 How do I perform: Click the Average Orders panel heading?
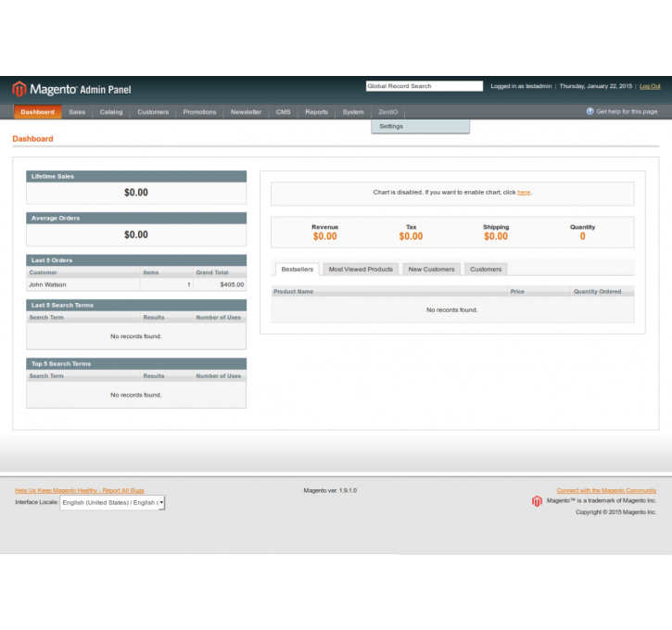point(136,218)
